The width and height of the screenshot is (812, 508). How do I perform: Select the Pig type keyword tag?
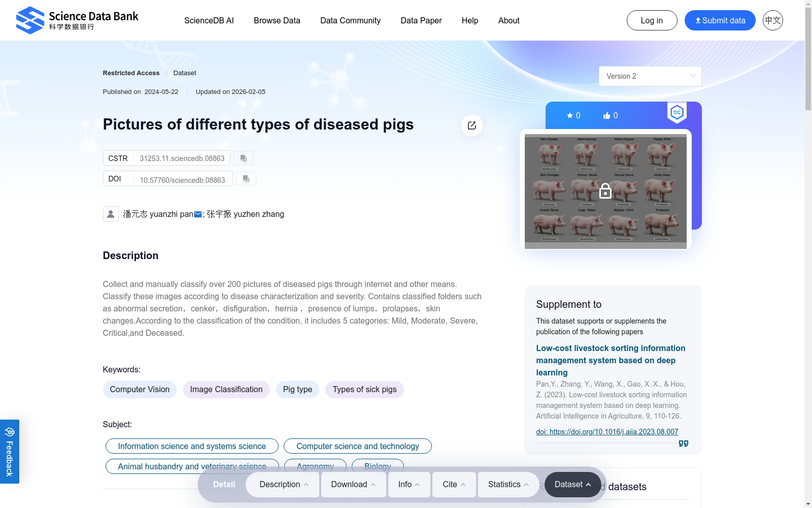coord(297,390)
